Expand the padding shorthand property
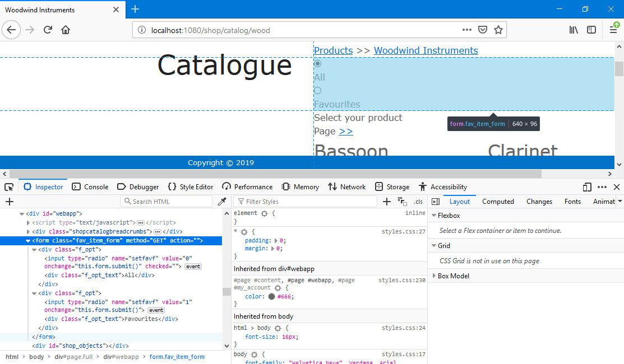This screenshot has width=624, height=364. click(276, 241)
